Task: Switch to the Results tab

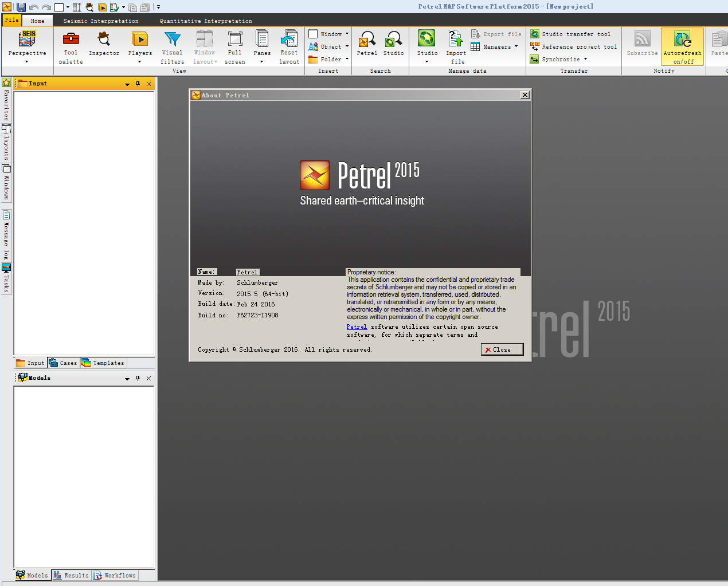Action: pos(71,575)
